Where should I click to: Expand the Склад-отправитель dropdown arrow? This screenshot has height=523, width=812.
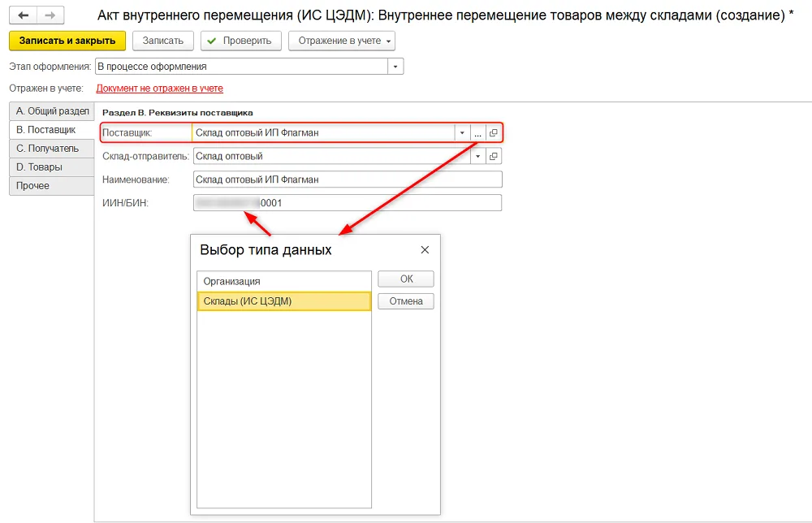[x=477, y=157]
